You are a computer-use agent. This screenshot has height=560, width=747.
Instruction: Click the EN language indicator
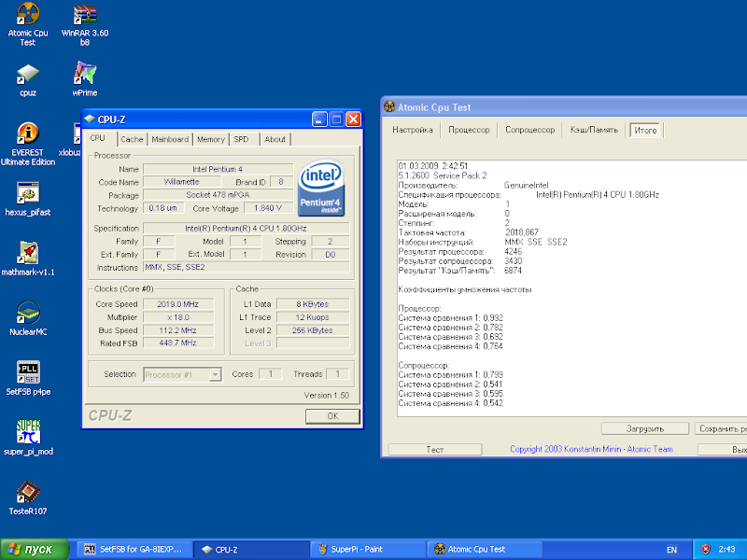(671, 550)
